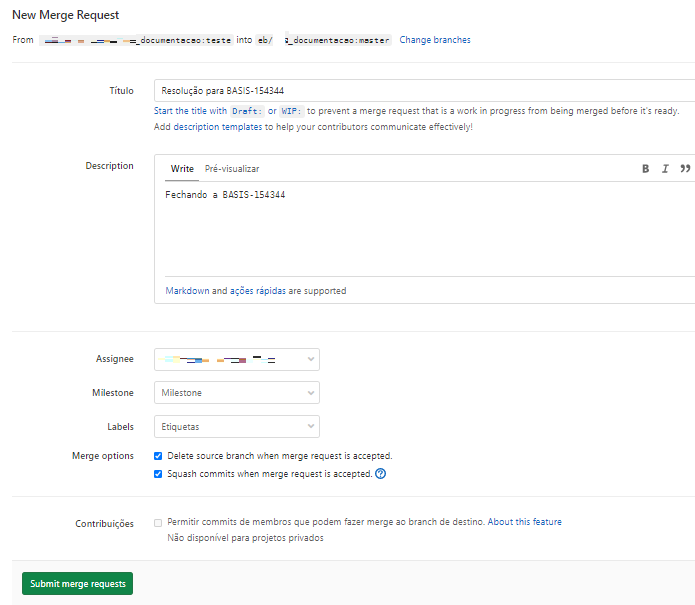Open the description templates link
This screenshot has width=695, height=605.
click(x=218, y=127)
